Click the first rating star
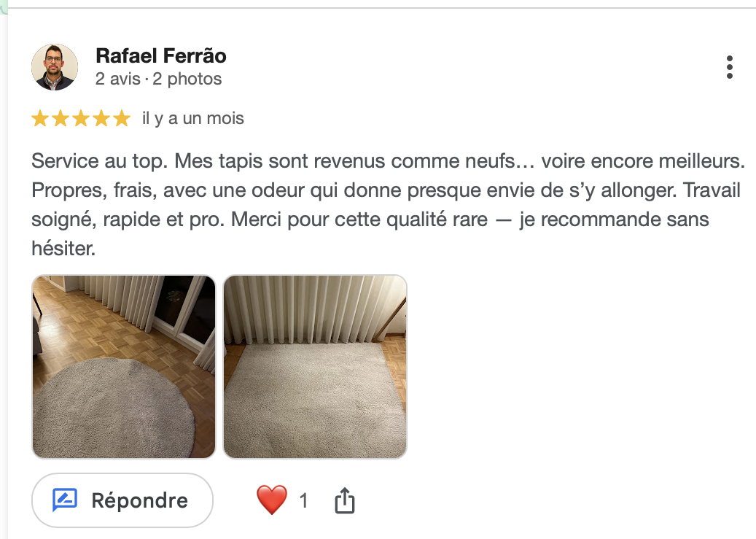Viewport: 756px width, 539px height. [40, 118]
